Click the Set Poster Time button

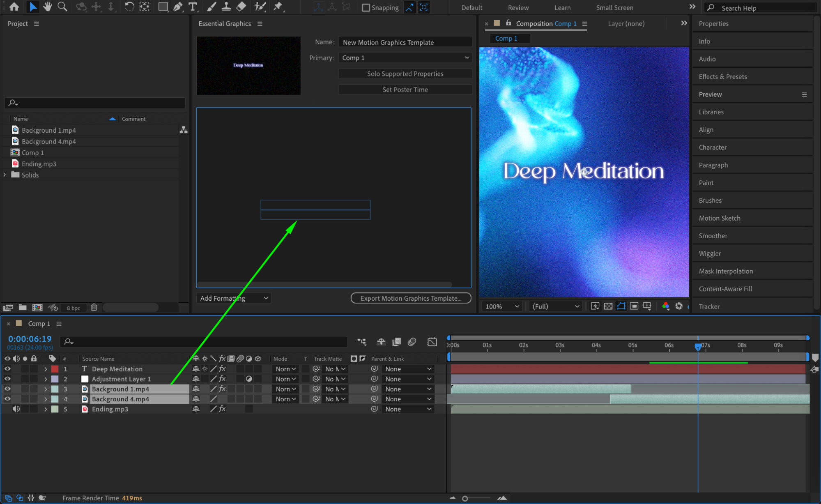click(405, 90)
